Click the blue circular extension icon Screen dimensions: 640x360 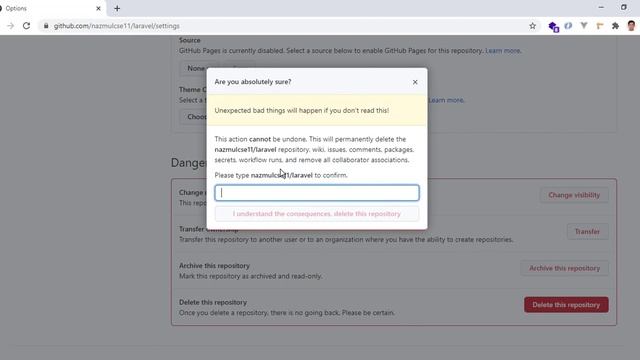tap(568, 26)
